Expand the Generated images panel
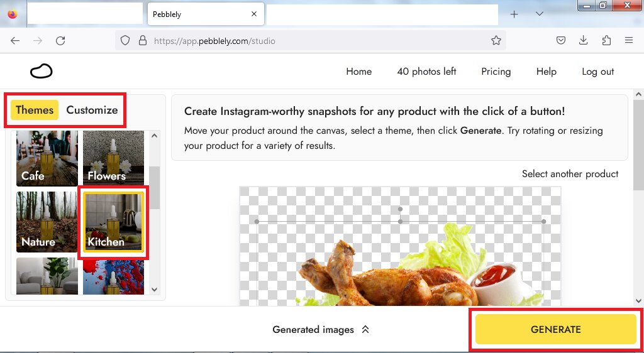The width and height of the screenshot is (644, 353). tap(321, 330)
